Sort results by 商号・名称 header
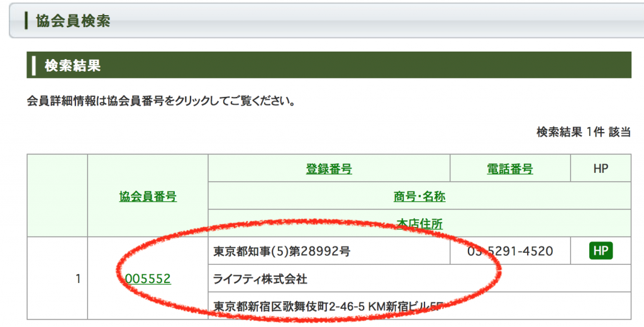 click(x=419, y=196)
